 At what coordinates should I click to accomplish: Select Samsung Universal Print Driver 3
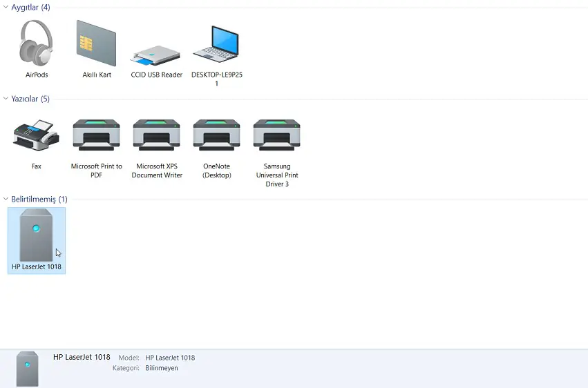coord(276,135)
